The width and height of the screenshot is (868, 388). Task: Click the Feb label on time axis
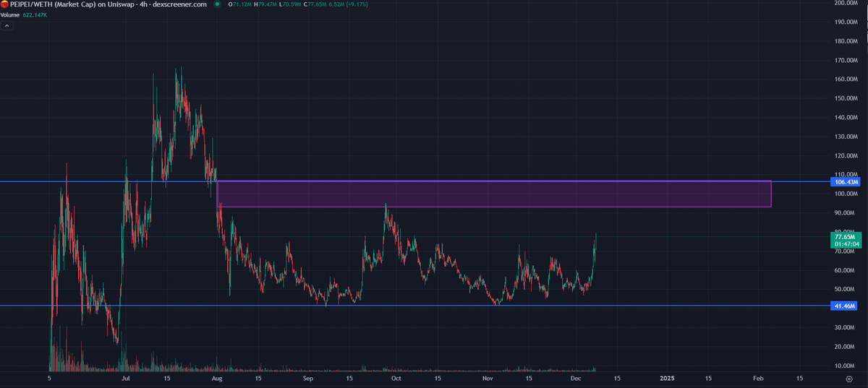[x=758, y=378]
